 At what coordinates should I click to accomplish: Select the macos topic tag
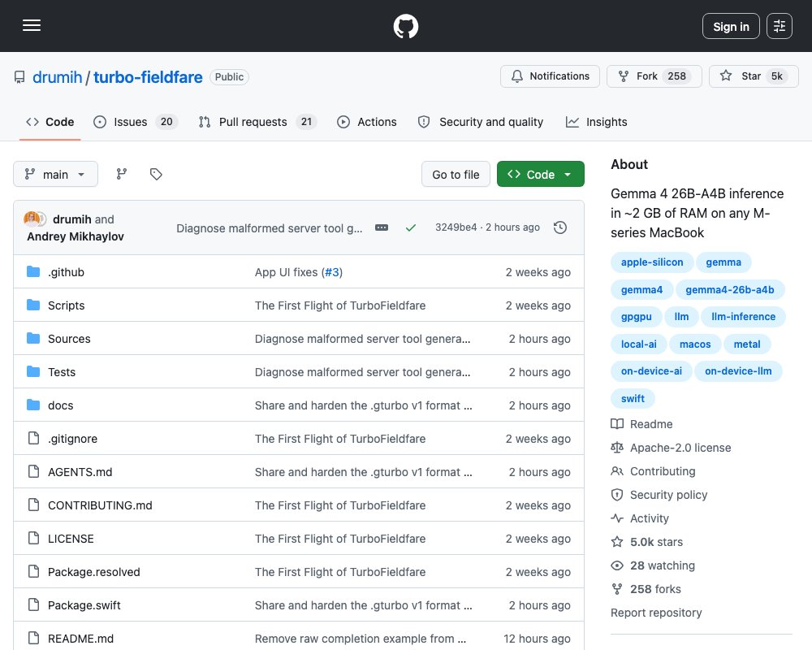point(695,344)
